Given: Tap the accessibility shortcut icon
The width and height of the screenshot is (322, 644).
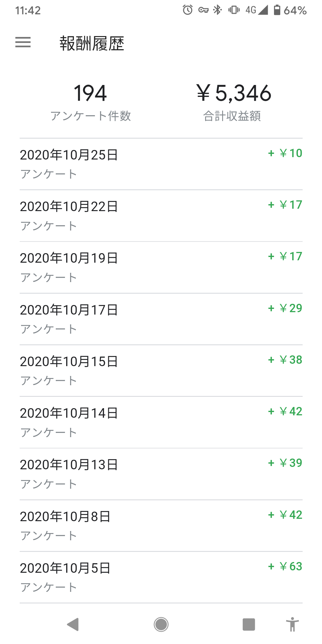Looking at the screenshot, I should pos(292,624).
